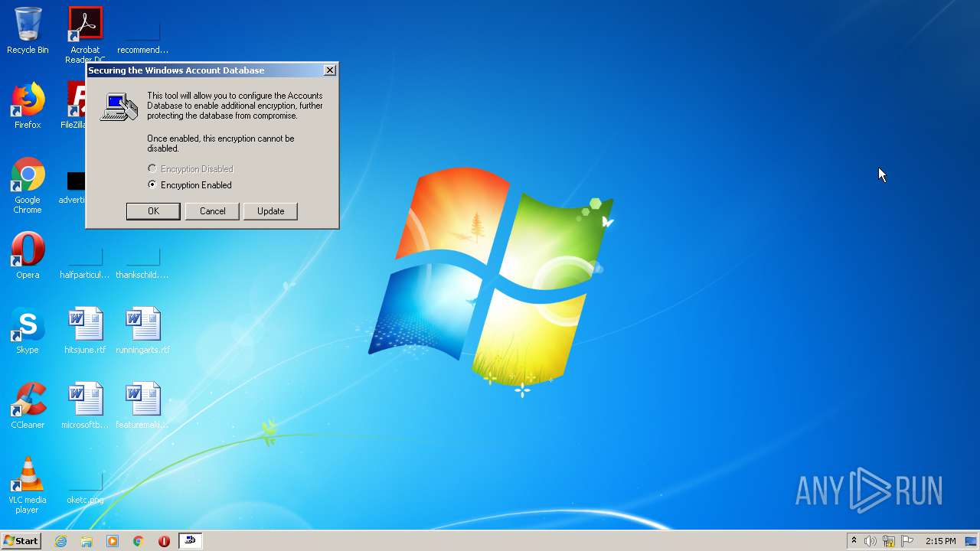Close the Securing the Windows Account Database dialog

(x=330, y=70)
